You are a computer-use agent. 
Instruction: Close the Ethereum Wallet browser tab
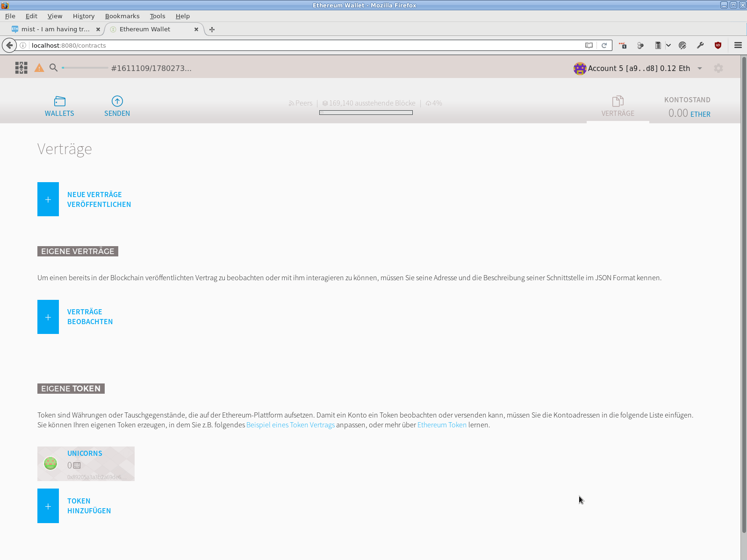[196, 29]
